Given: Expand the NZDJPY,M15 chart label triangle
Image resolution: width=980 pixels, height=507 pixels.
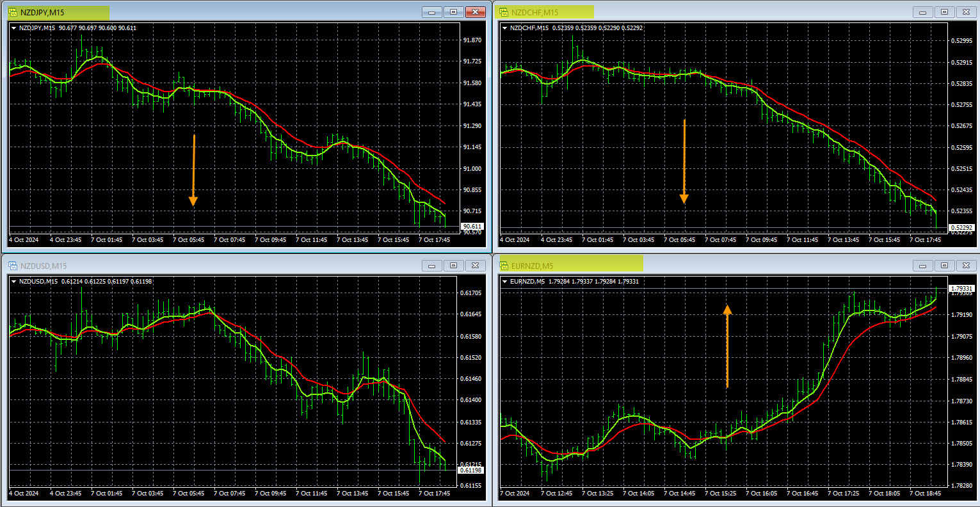Looking at the screenshot, I should [x=14, y=28].
